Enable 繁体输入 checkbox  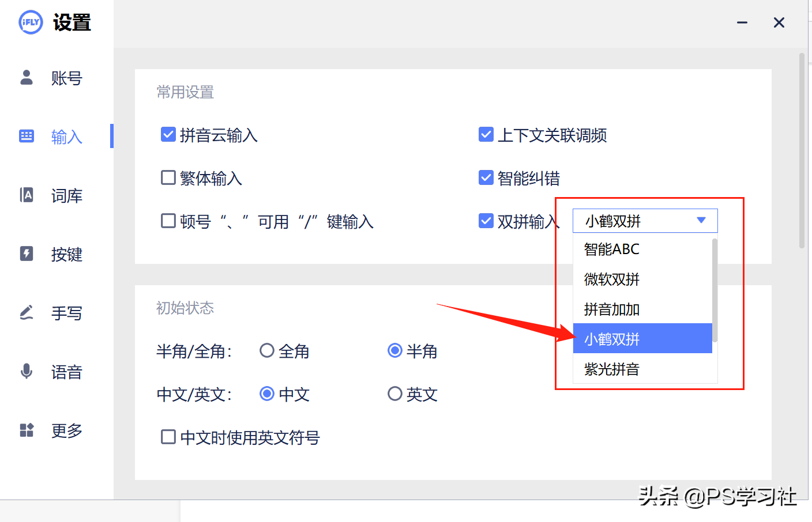[168, 177]
